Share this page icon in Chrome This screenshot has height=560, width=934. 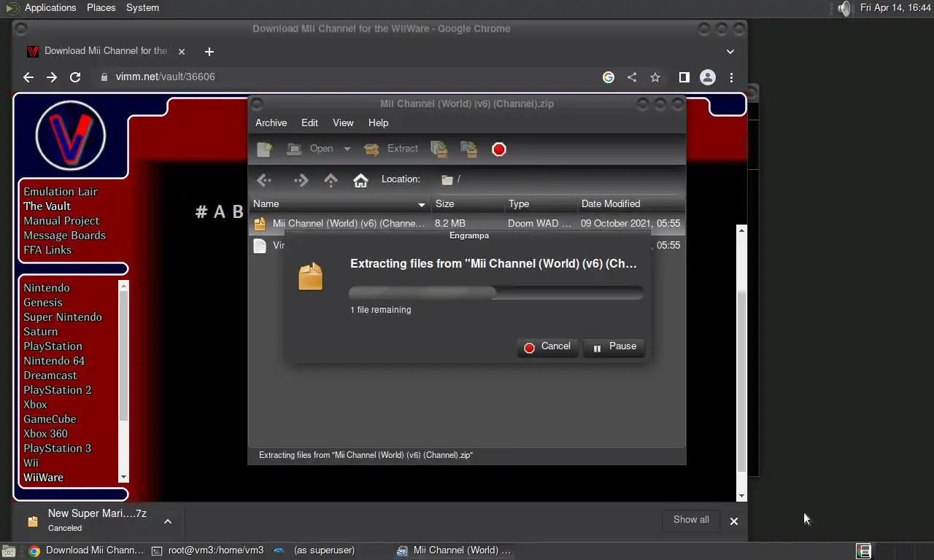632,77
